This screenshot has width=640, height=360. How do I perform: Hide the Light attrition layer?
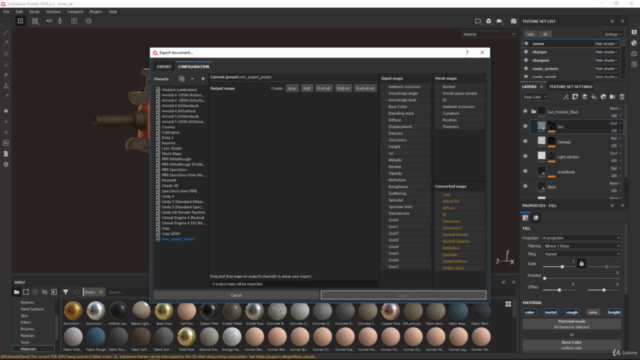[525, 156]
